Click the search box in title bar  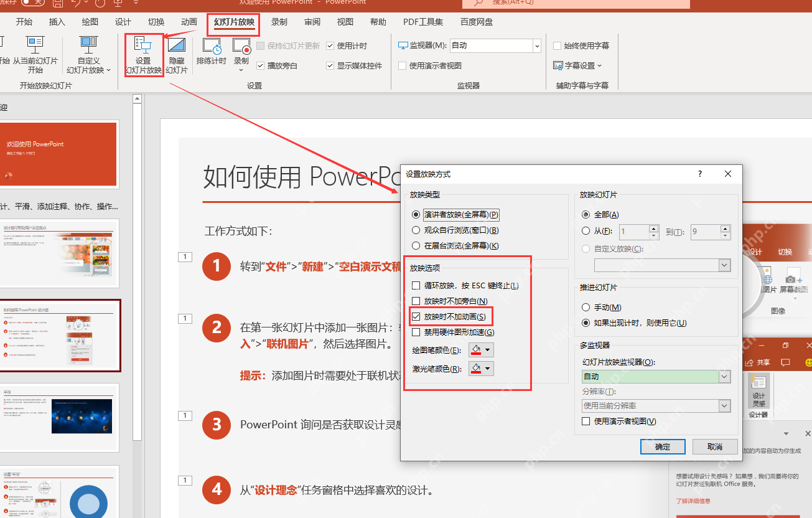(x=576, y=4)
